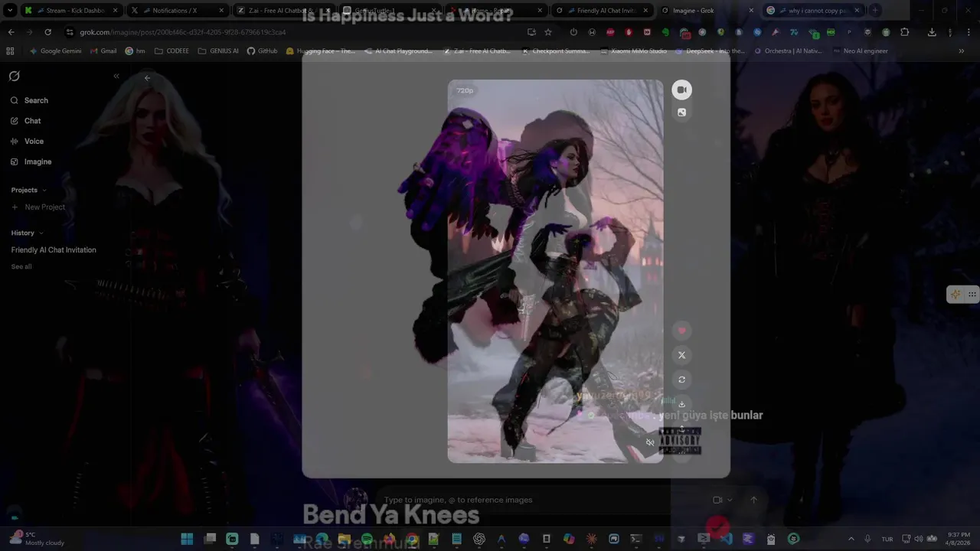Reload the current page
The image size is (980, 551).
click(47, 32)
